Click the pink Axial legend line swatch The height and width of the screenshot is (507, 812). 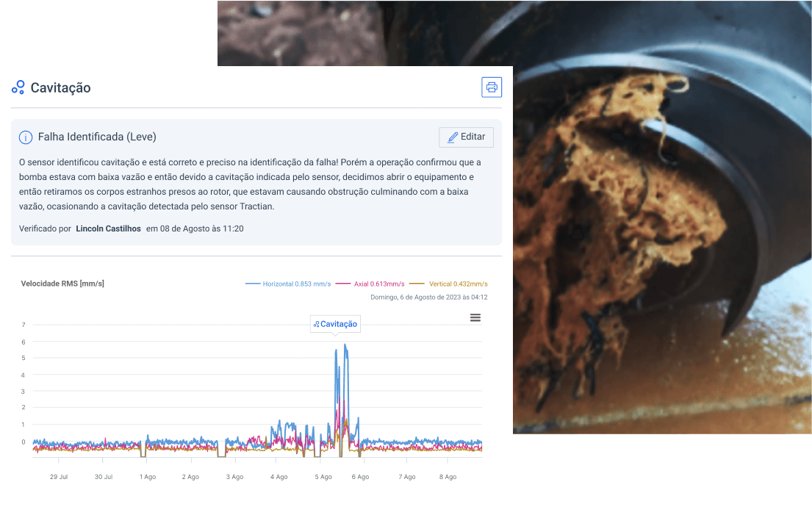coord(343,284)
